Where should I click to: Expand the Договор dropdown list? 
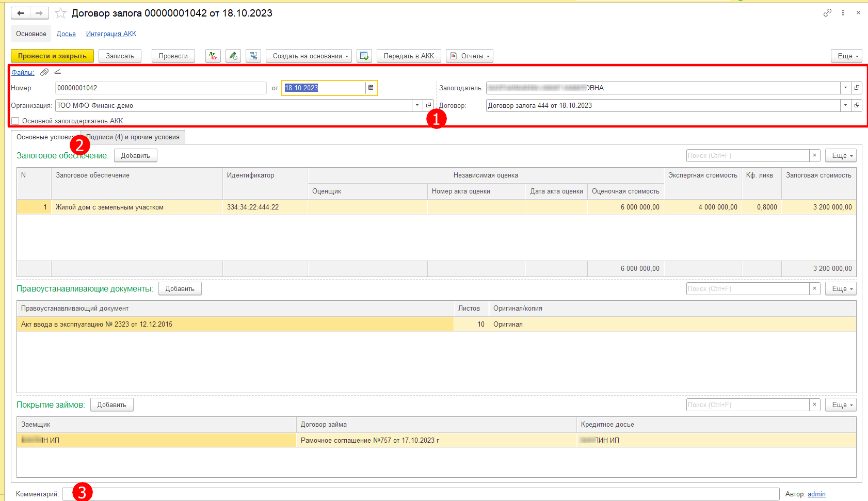(845, 105)
